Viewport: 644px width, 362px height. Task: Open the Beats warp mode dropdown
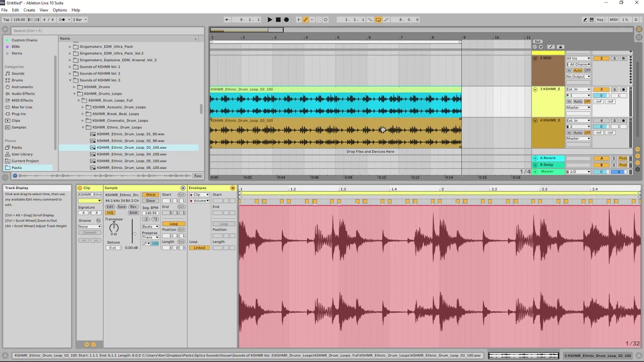(x=150, y=227)
